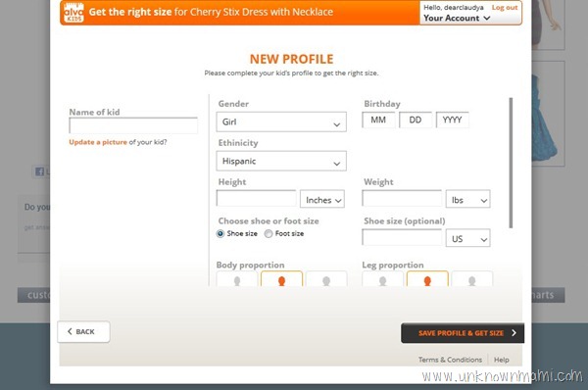Open the Gender dropdown showing Girl

coord(281,122)
